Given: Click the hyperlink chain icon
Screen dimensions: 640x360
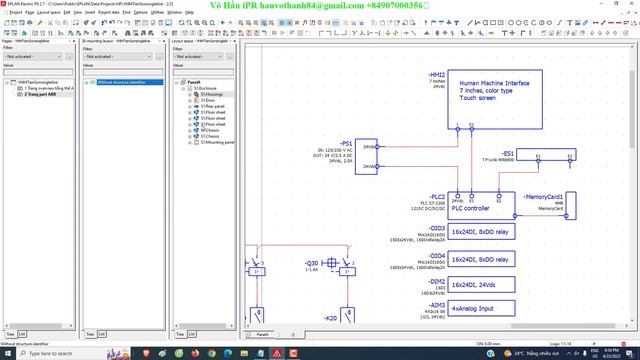Looking at the screenshot, I should pos(585,23).
